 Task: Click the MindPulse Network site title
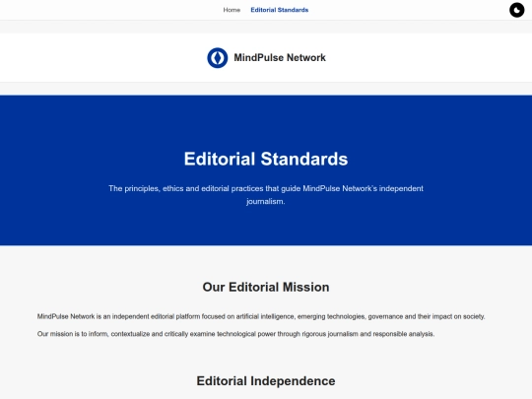coord(280,58)
